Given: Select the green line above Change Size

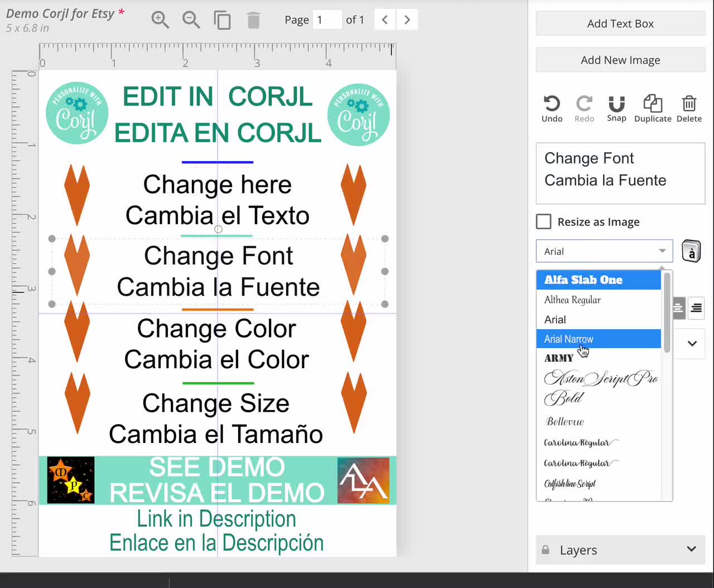Looking at the screenshot, I should click(x=218, y=383).
